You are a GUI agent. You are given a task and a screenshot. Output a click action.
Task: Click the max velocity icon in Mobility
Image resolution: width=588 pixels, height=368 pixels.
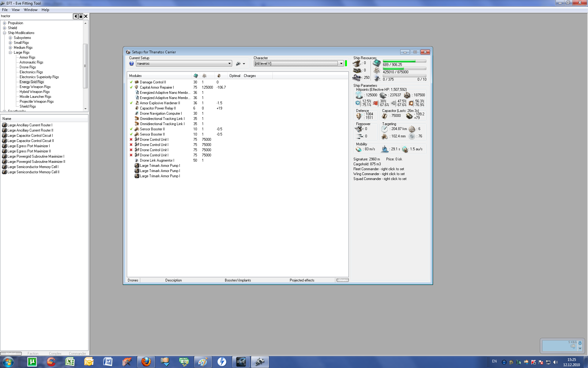(359, 149)
